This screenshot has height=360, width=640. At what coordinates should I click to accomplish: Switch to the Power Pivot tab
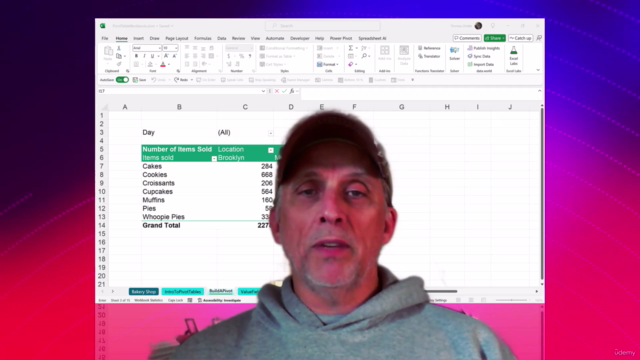[x=341, y=38]
